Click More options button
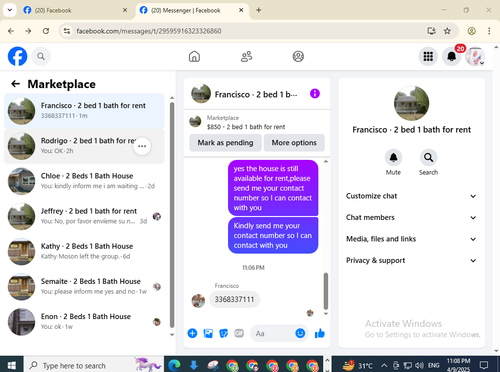 pos(294,143)
